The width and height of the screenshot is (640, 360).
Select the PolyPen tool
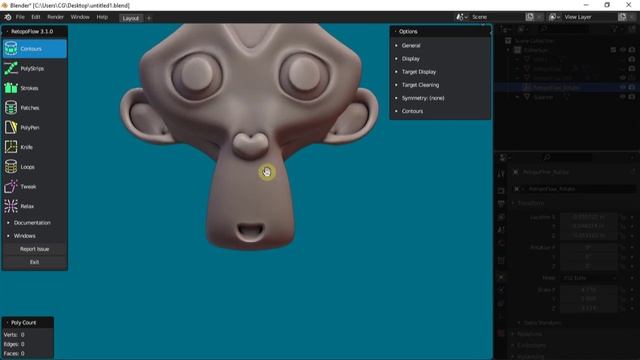35,127
